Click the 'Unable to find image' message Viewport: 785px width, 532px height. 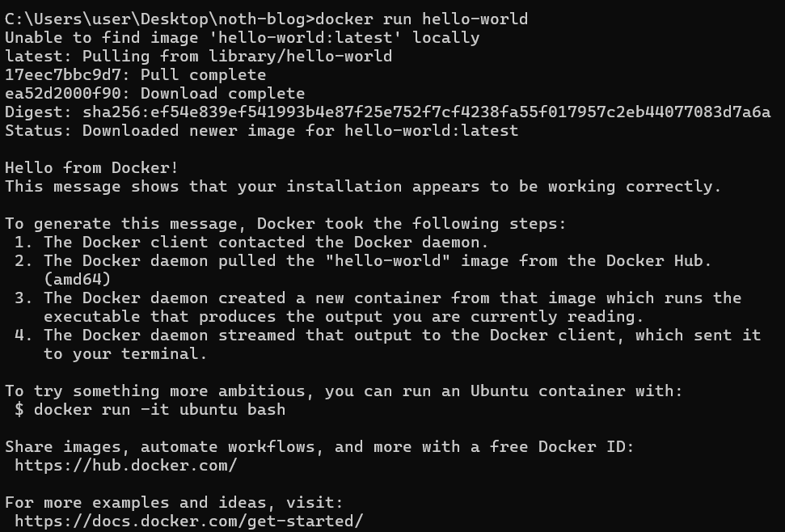[242, 37]
